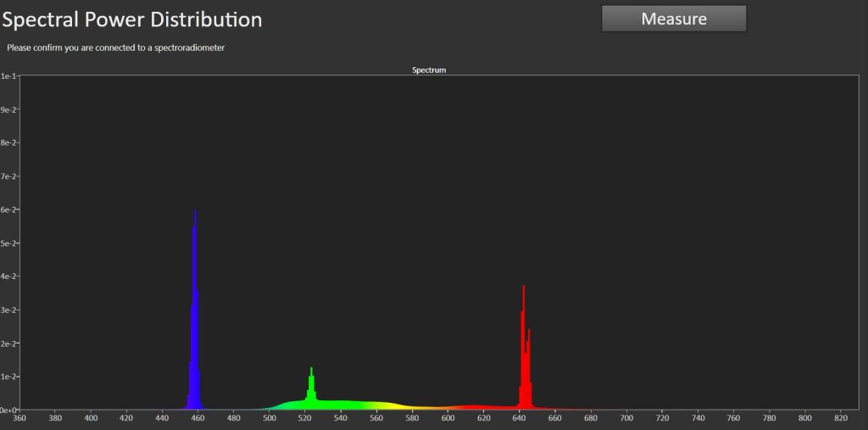Select the 460 tick on wavelength axis
Image resolution: width=868 pixels, height=430 pixels.
tap(198, 418)
